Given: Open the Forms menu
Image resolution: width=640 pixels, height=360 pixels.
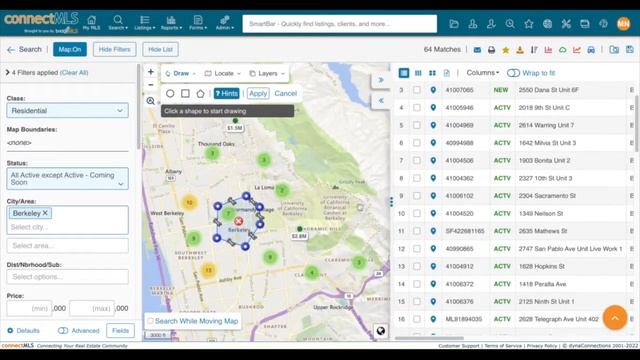Looking at the screenshot, I should (x=198, y=23).
